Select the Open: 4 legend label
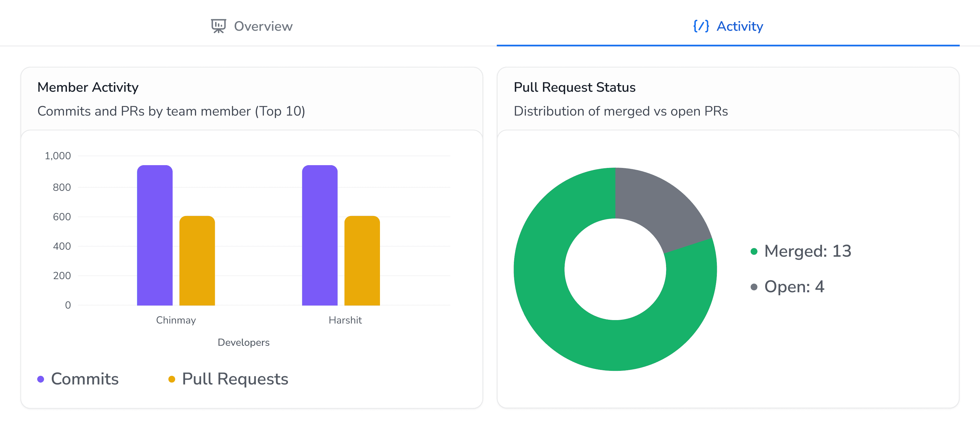Viewport: 980px width, 422px height. coord(794,287)
